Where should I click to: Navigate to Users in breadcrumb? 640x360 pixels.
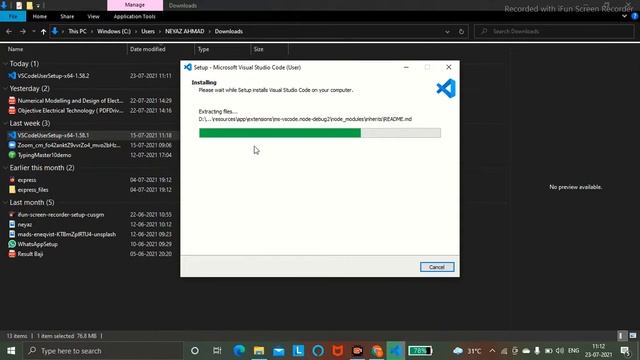pos(148,31)
